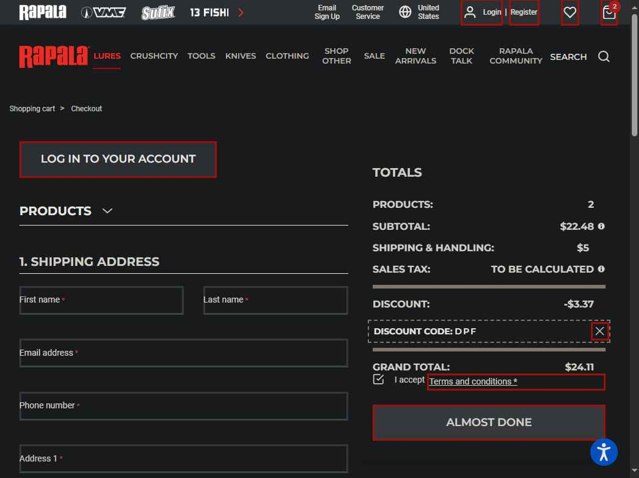Click the top-bar white Rapala logo
The width and height of the screenshot is (639, 478).
[x=42, y=12]
